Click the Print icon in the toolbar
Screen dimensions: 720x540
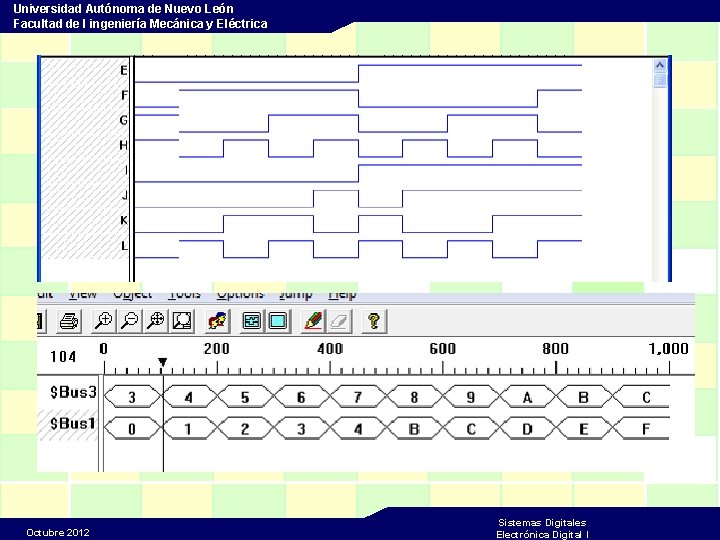pyautogui.click(x=69, y=321)
